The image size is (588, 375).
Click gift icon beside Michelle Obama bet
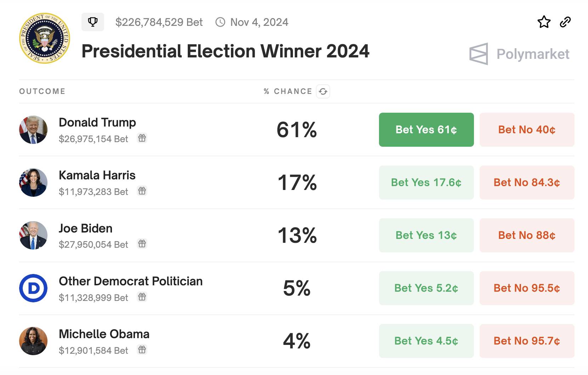click(x=142, y=350)
